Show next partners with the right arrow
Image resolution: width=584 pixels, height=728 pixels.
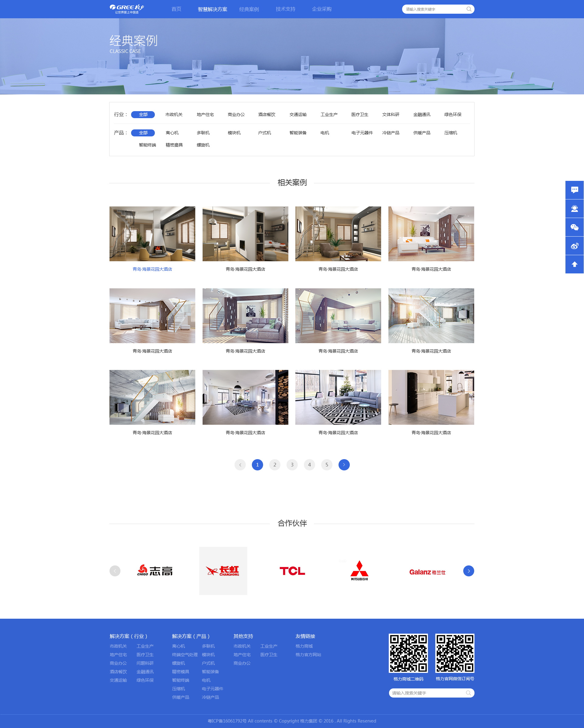[x=468, y=571]
